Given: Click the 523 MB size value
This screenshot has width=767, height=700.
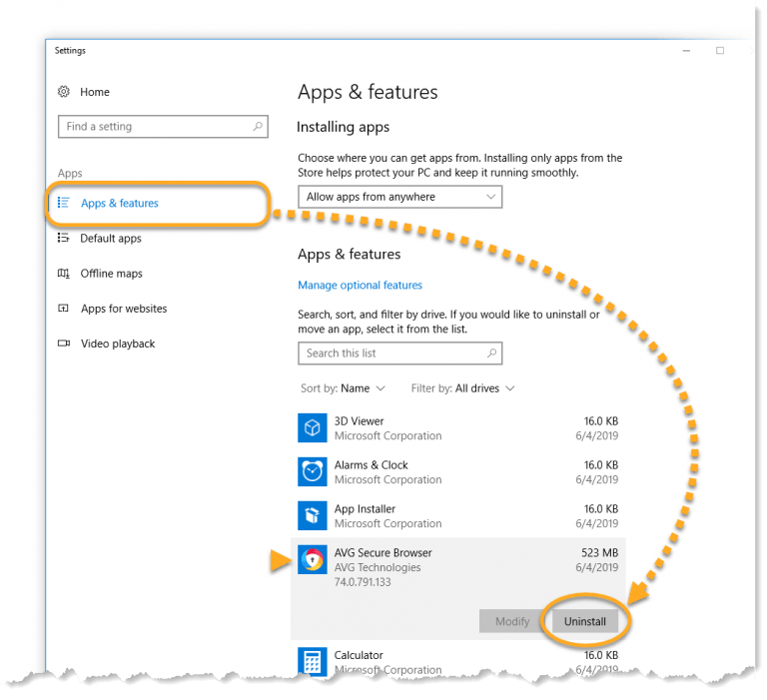Looking at the screenshot, I should tap(599, 553).
